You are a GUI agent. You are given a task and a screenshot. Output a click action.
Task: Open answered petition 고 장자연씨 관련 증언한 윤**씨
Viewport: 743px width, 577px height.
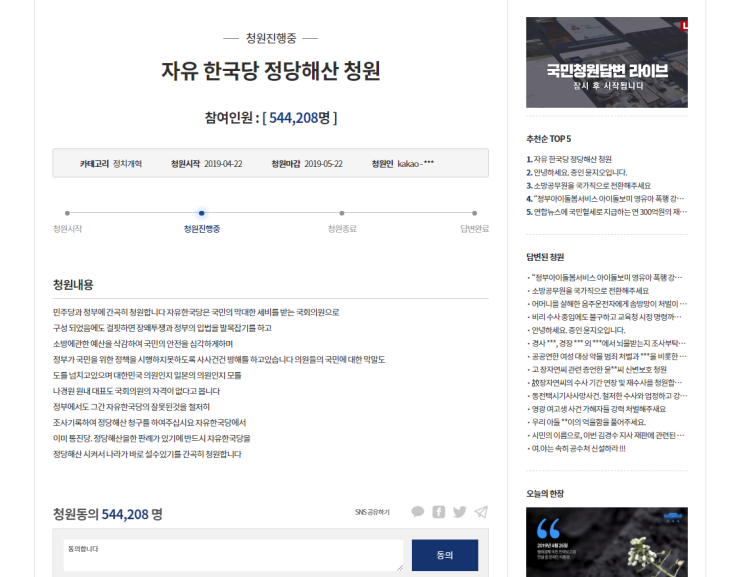(x=599, y=370)
